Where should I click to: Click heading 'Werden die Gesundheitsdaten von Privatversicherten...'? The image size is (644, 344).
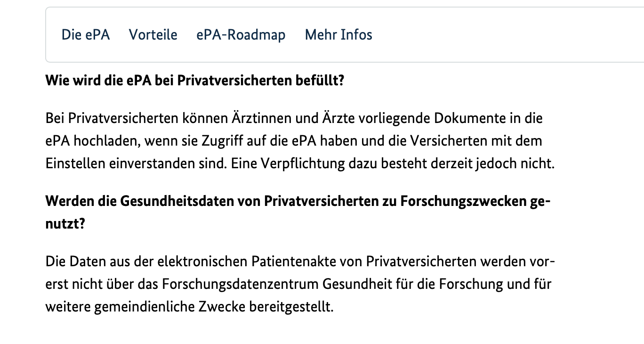298,213
